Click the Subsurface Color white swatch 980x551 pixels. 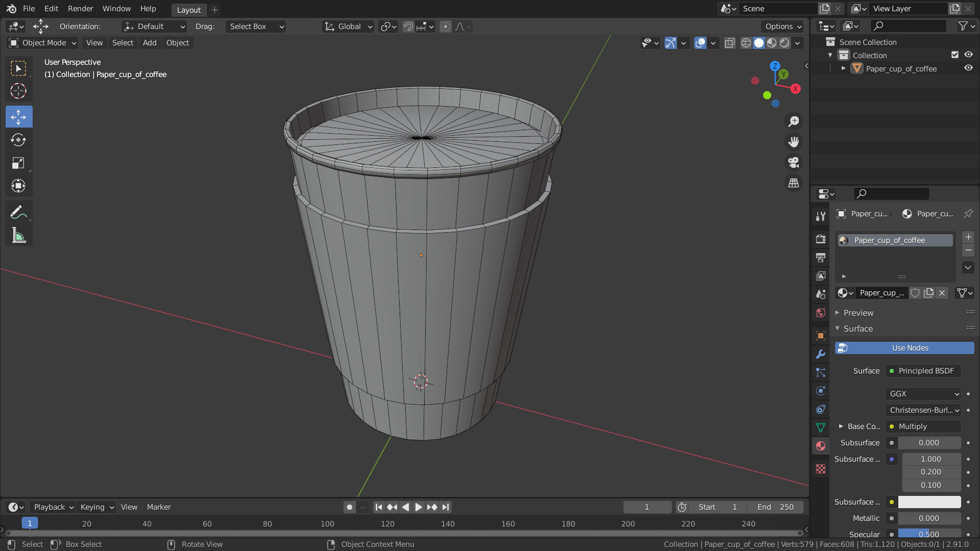(x=929, y=502)
